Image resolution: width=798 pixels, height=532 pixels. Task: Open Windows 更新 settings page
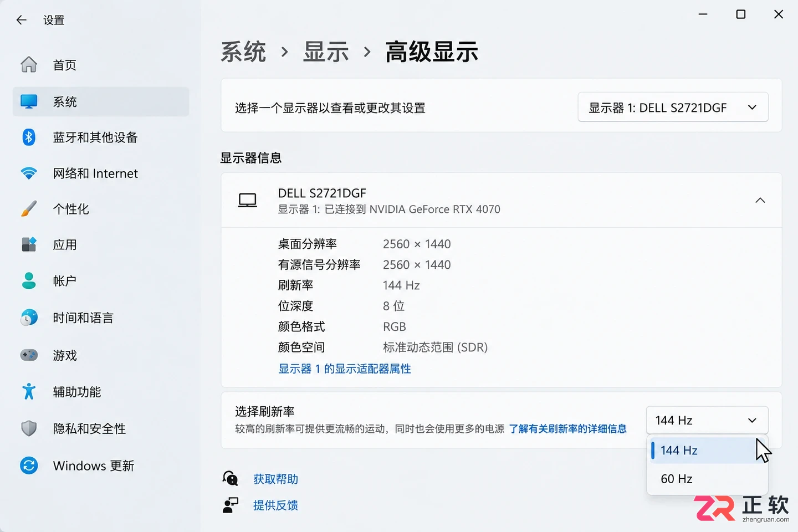101,465
